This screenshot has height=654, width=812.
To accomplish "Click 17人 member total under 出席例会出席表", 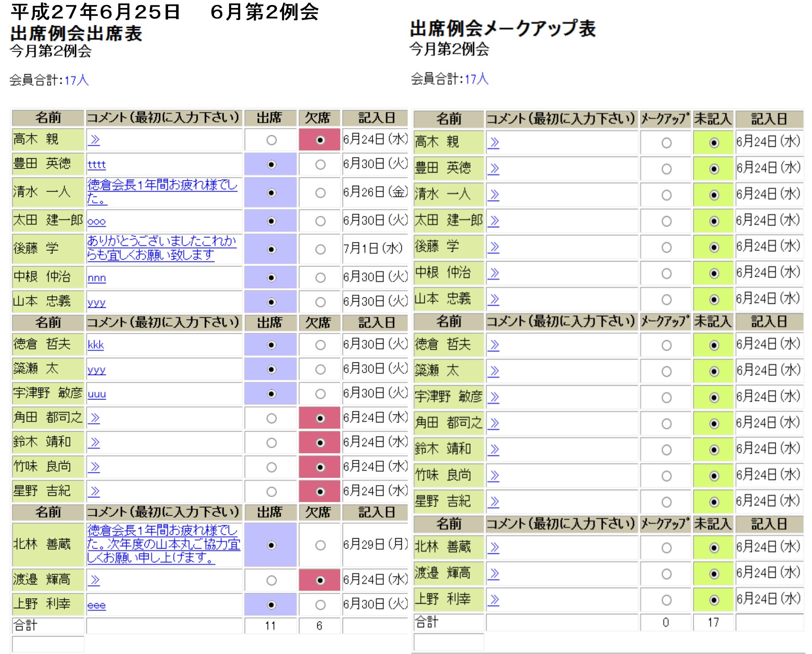I will pos(77,80).
